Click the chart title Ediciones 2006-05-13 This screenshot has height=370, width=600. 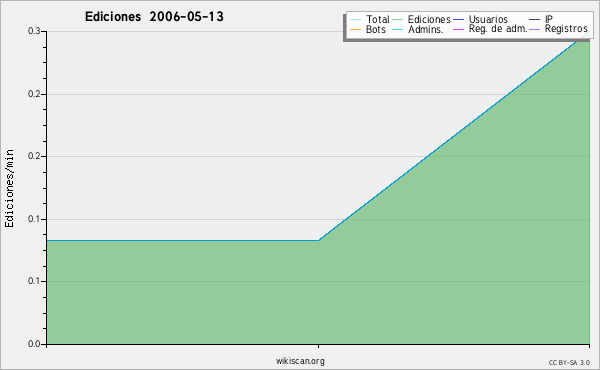154,17
